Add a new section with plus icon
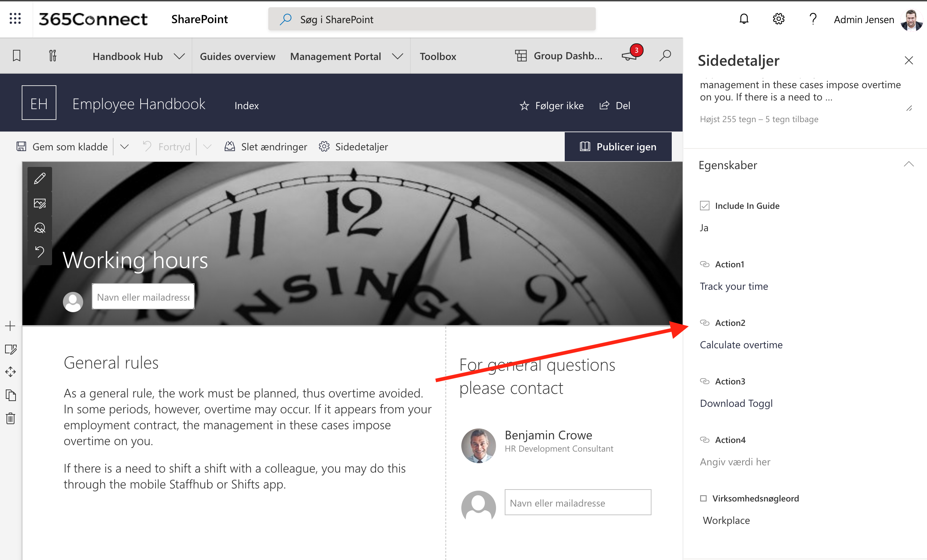The width and height of the screenshot is (927, 560). coord(10,326)
